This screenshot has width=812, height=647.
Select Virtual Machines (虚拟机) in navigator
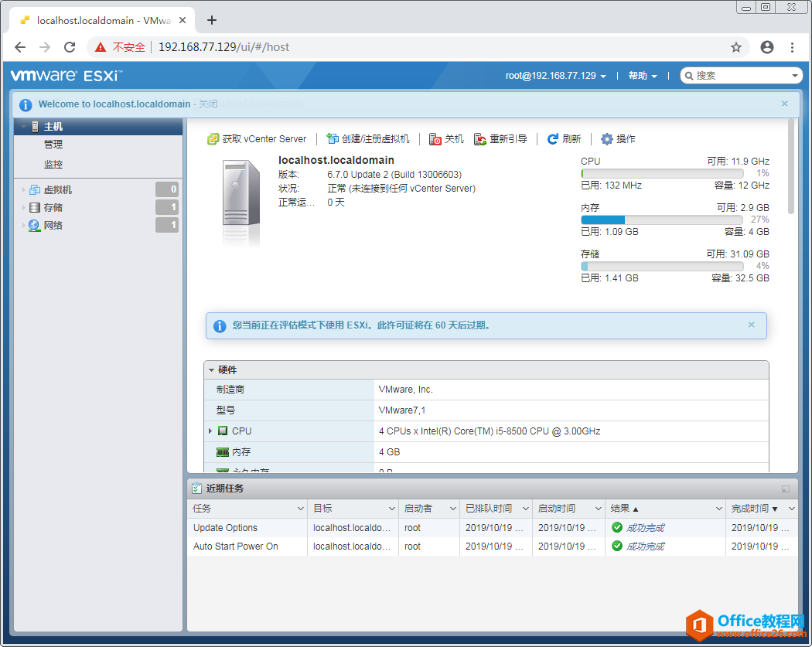pos(57,190)
